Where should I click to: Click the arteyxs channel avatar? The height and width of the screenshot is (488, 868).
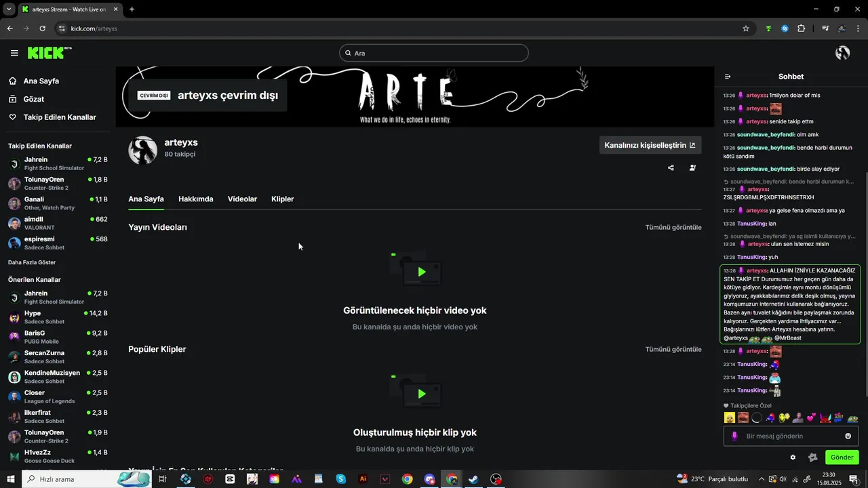click(143, 150)
